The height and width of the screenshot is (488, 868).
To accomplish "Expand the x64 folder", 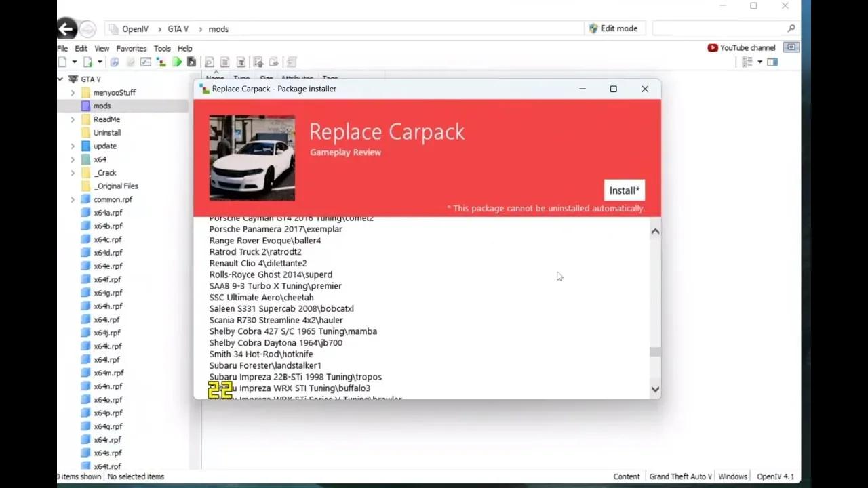I will click(73, 159).
